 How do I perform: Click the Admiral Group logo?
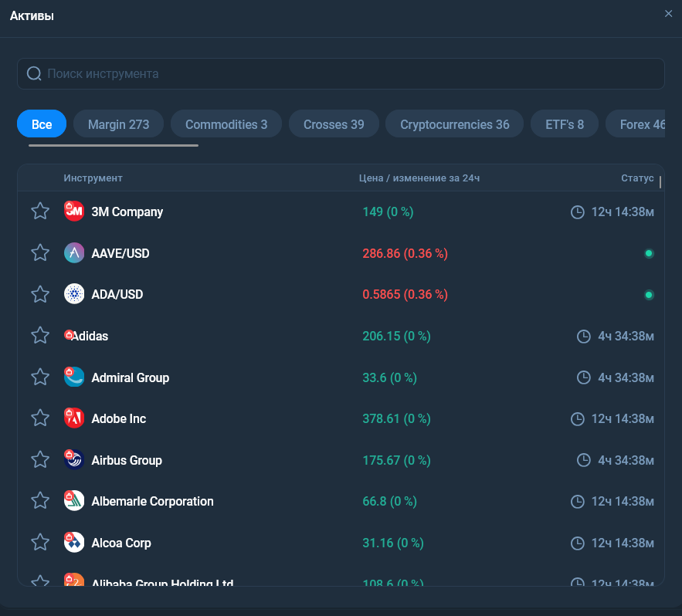coord(74,377)
